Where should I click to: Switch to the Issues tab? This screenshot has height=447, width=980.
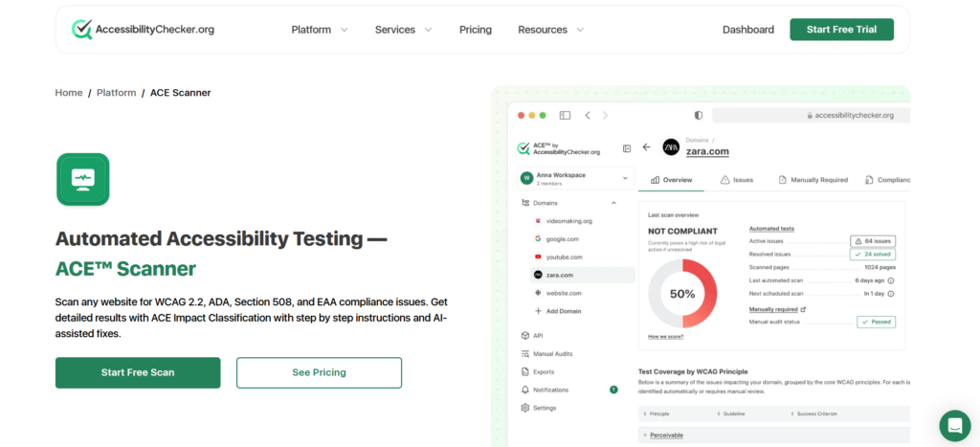point(737,180)
